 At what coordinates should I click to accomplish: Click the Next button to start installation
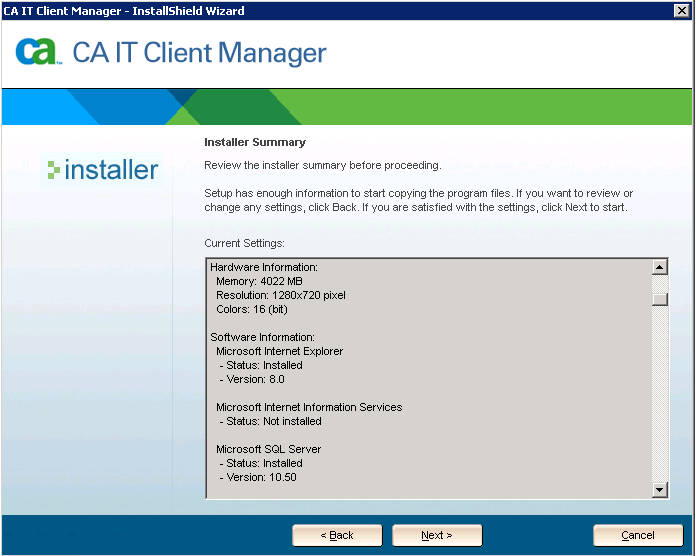click(x=437, y=535)
